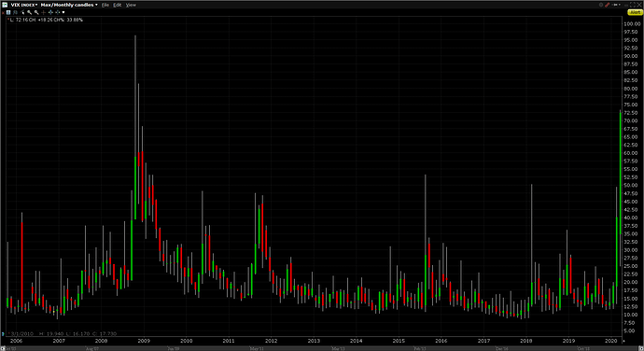
Task: Click the 2009 label on the time axis
Action: click(x=144, y=341)
